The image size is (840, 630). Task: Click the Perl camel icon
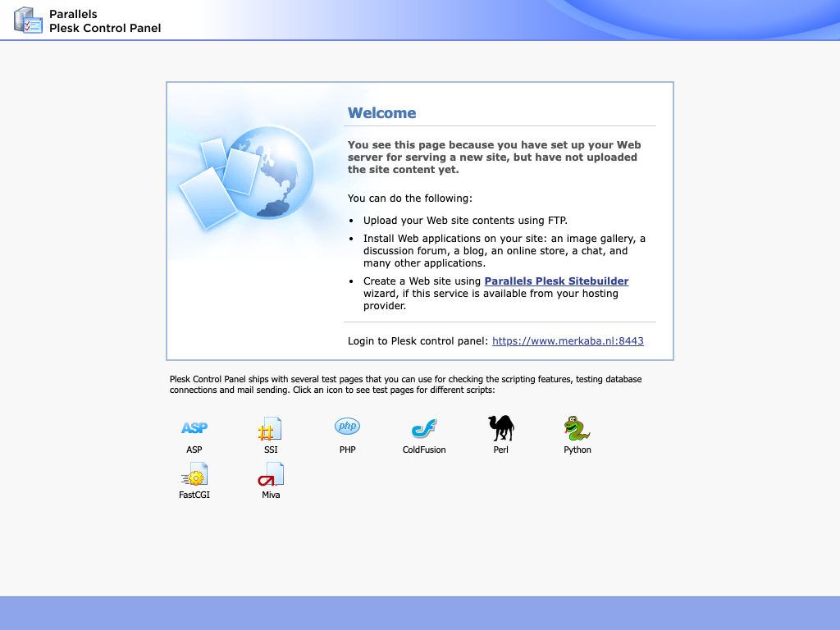pos(501,428)
